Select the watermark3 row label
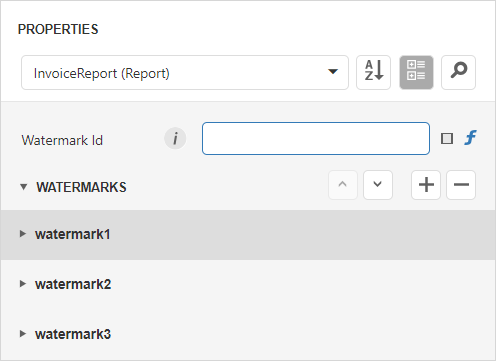This screenshot has height=361, width=496. [x=73, y=334]
